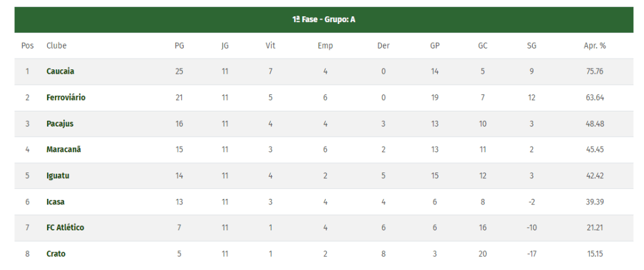This screenshot has width=644, height=270.
Task: Click the Vit wins column header
Action: [x=270, y=45]
